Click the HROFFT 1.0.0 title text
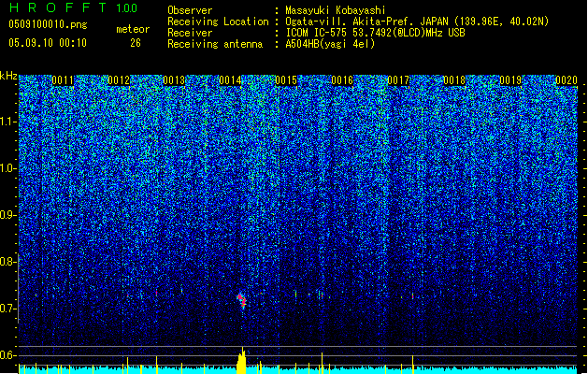The image size is (588, 374). [x=74, y=7]
